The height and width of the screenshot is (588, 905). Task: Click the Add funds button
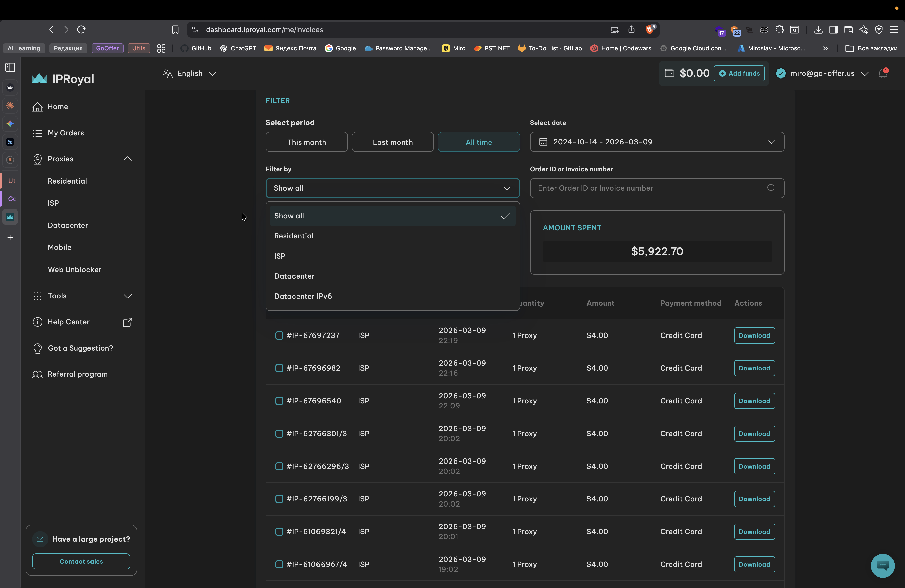[739, 73]
